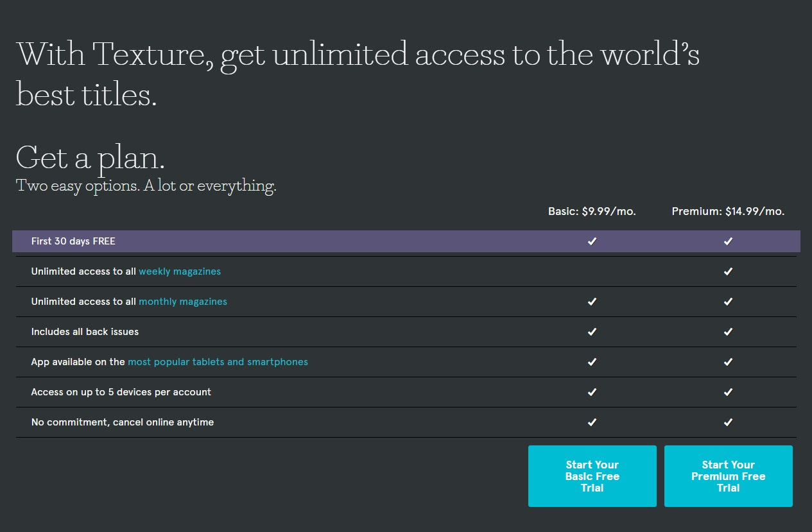Click the 'First 30 days FREE' row label
Viewport: 812px width, 532px height.
73,241
